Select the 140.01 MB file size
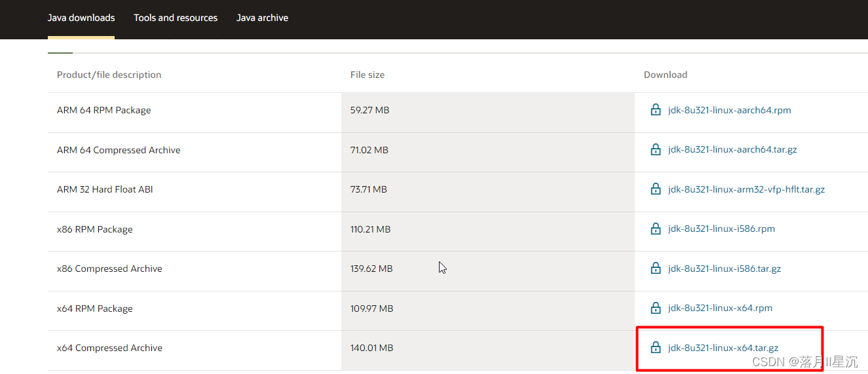The width and height of the screenshot is (868, 374). [372, 348]
